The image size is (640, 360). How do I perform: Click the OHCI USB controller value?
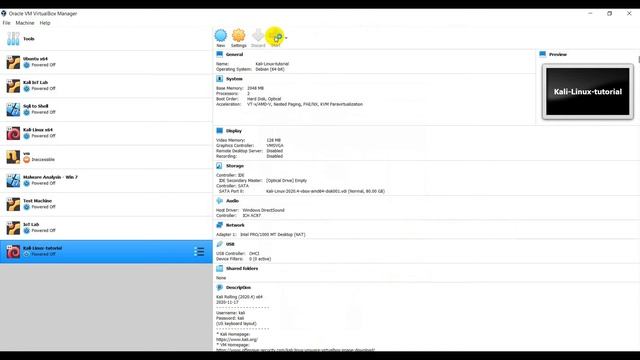pos(254,253)
